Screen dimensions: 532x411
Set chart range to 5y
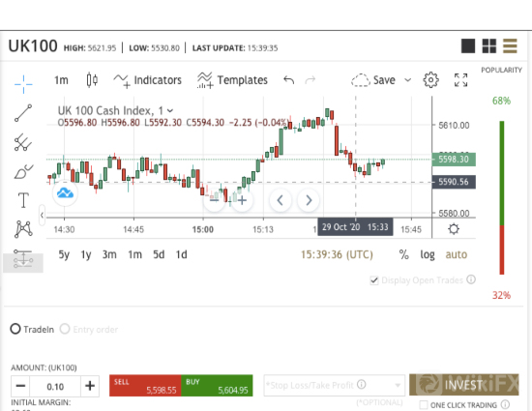(x=64, y=254)
